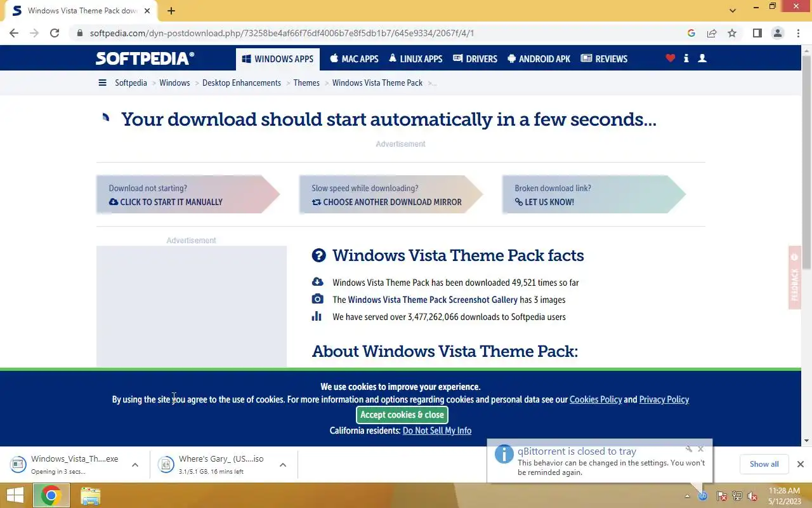Accept cookies and close banner
The width and height of the screenshot is (812, 508).
(402, 415)
